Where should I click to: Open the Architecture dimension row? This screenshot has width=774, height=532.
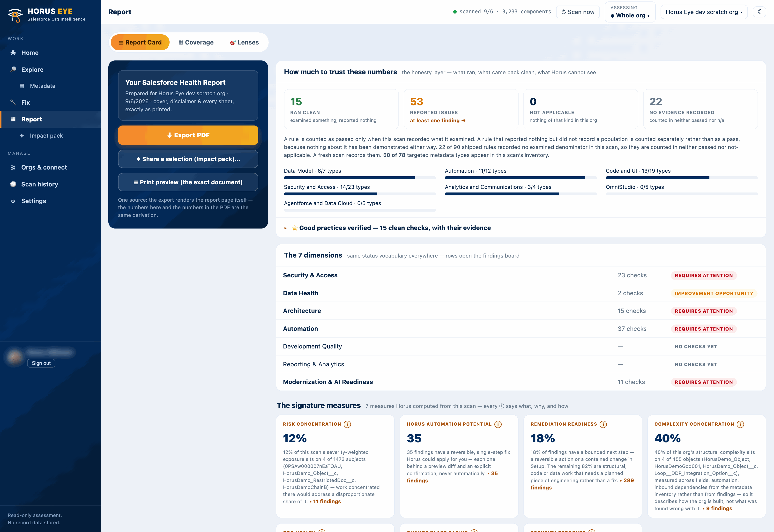[521, 311]
